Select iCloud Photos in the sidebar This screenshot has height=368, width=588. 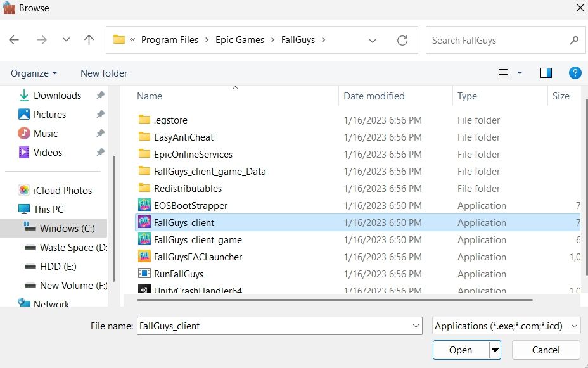click(x=63, y=191)
